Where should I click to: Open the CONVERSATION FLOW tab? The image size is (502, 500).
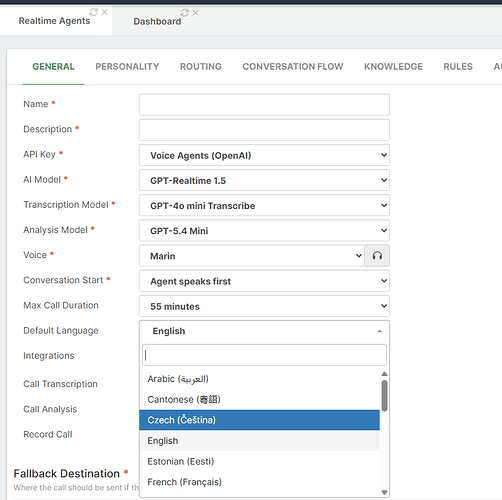(293, 66)
